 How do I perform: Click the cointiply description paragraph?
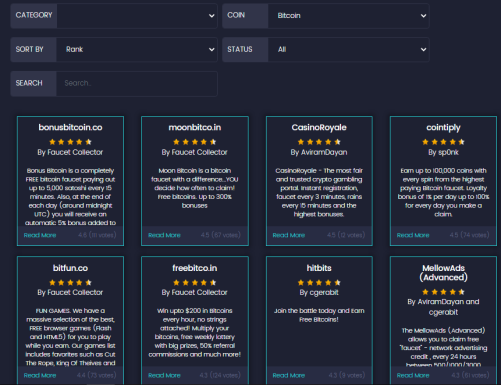pyautogui.click(x=443, y=192)
